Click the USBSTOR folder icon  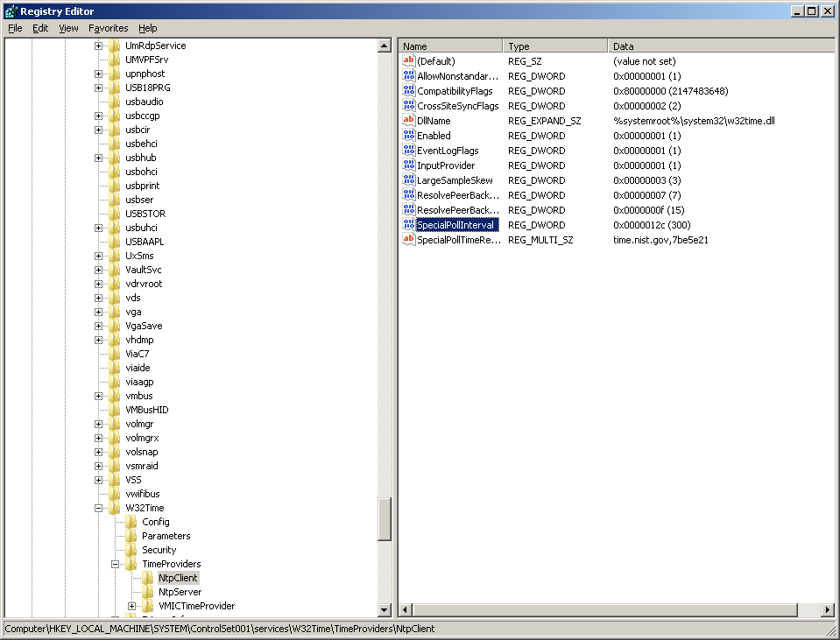(115, 214)
